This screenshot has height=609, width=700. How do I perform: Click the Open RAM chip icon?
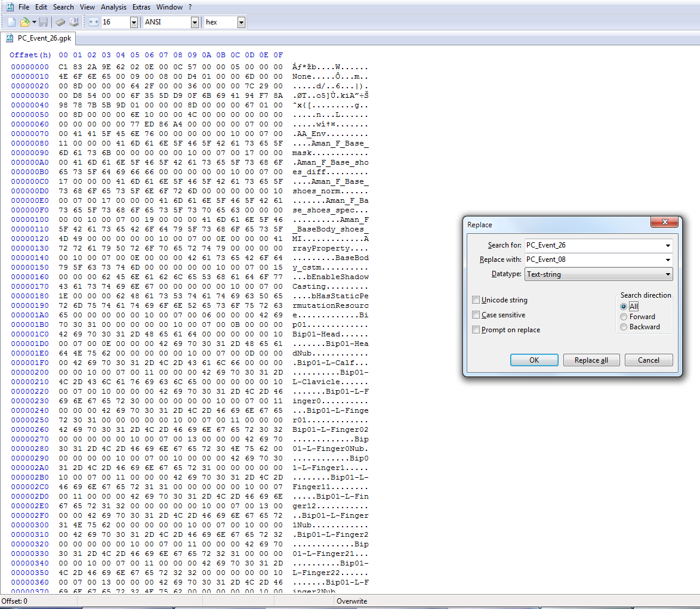pyautogui.click(x=60, y=22)
